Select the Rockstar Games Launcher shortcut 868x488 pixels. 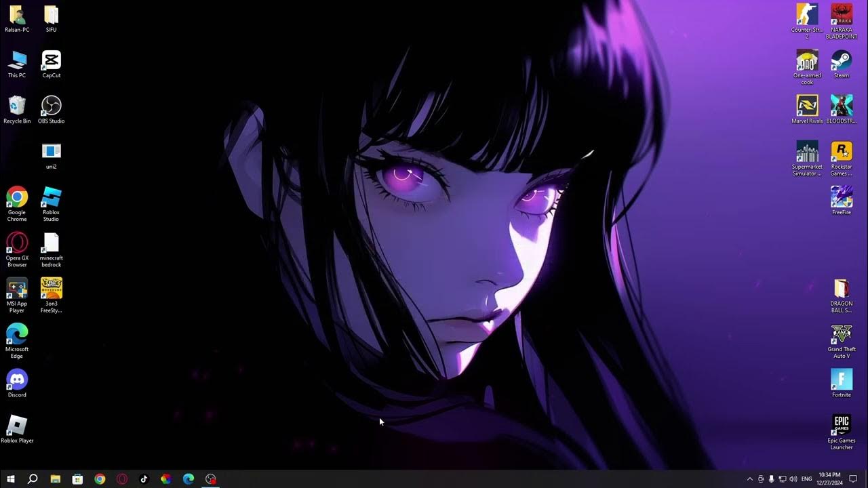tap(842, 159)
